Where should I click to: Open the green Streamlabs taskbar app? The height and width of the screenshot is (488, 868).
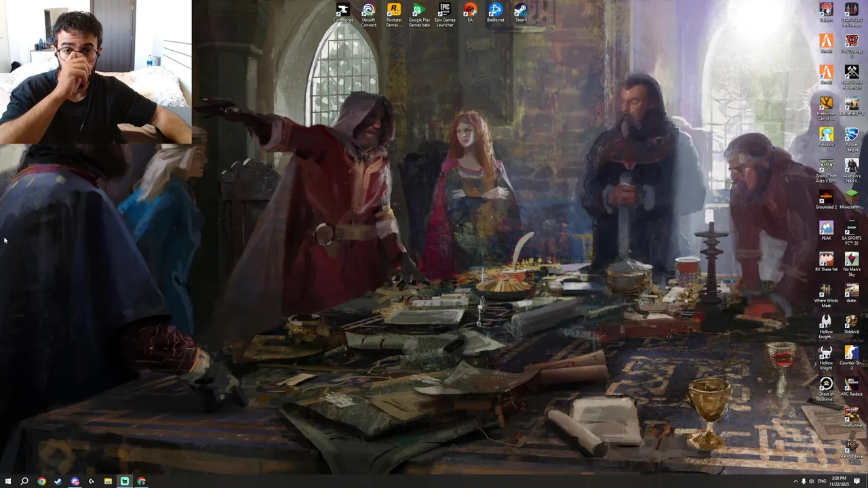[x=125, y=481]
